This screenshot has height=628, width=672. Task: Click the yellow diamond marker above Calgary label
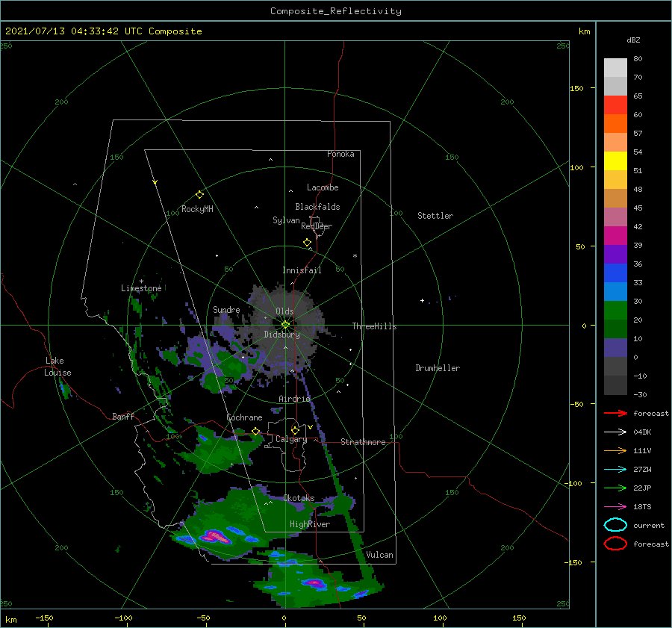[x=295, y=430]
